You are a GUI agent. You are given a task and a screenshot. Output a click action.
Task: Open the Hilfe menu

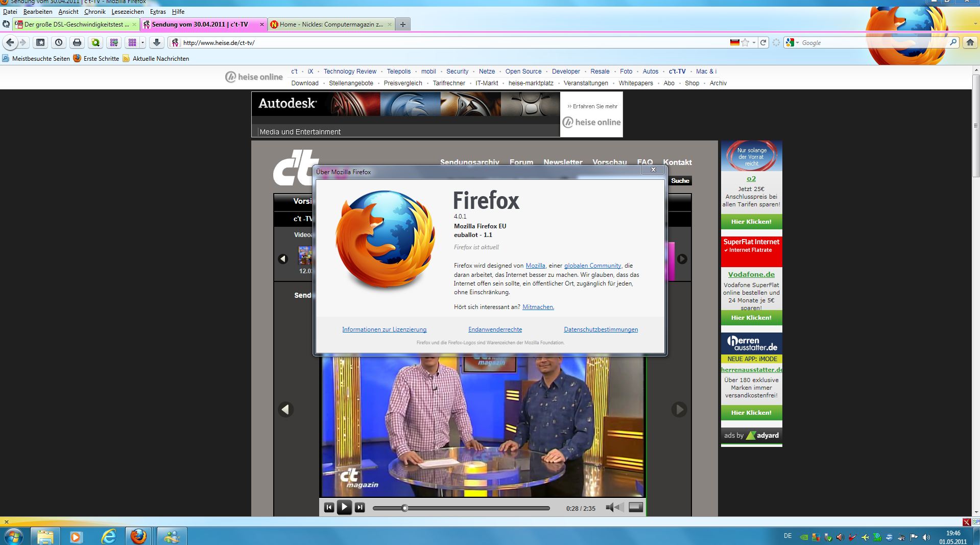(178, 11)
